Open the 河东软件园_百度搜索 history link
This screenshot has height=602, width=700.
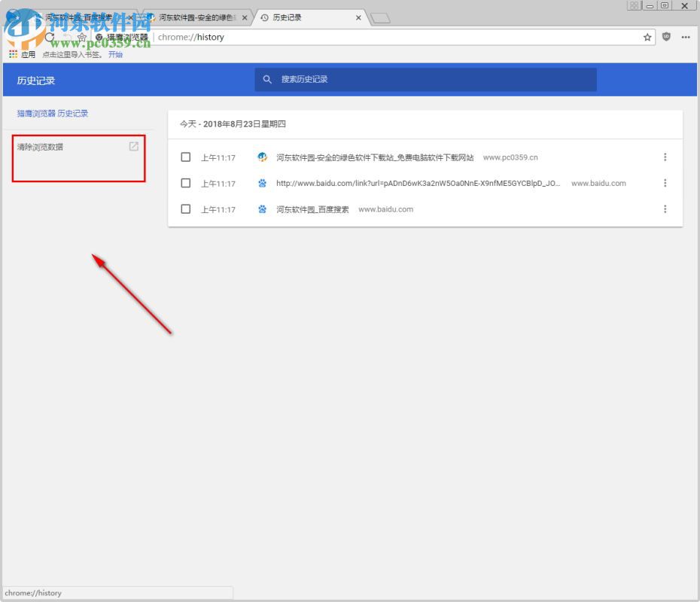pyautogui.click(x=312, y=209)
